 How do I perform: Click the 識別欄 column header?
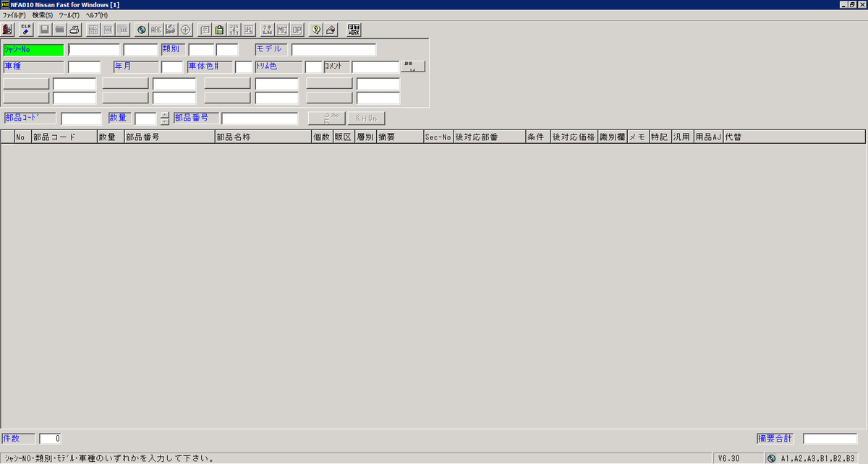point(613,137)
